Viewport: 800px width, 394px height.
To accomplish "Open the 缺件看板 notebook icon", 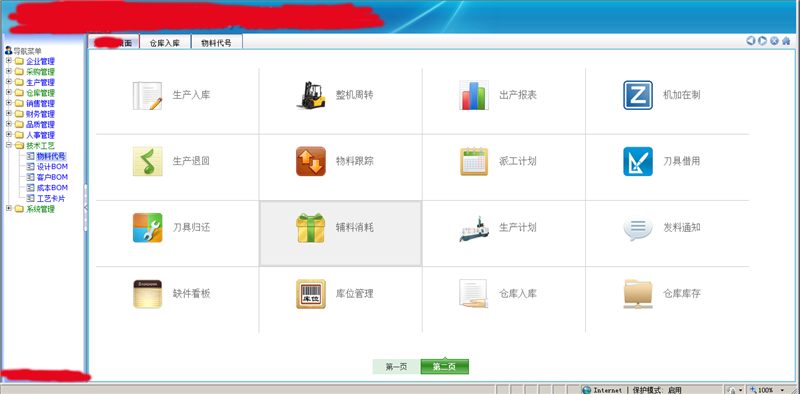I will (147, 294).
